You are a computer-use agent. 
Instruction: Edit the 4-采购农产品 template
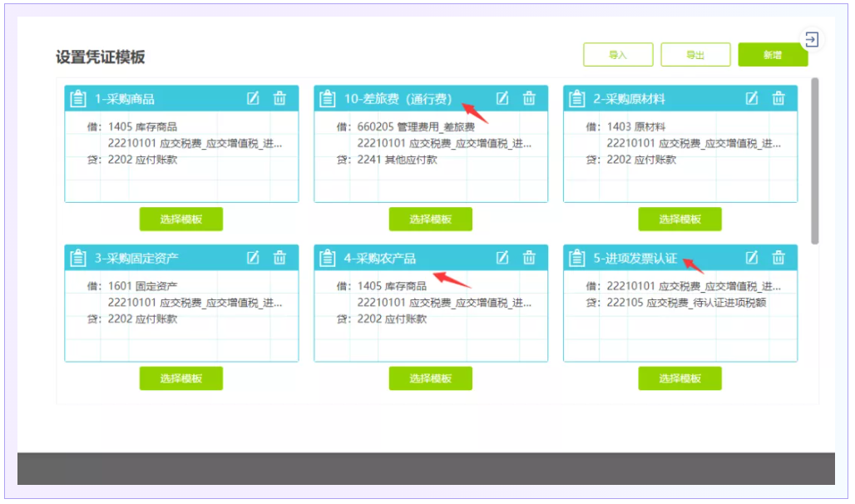[502, 258]
